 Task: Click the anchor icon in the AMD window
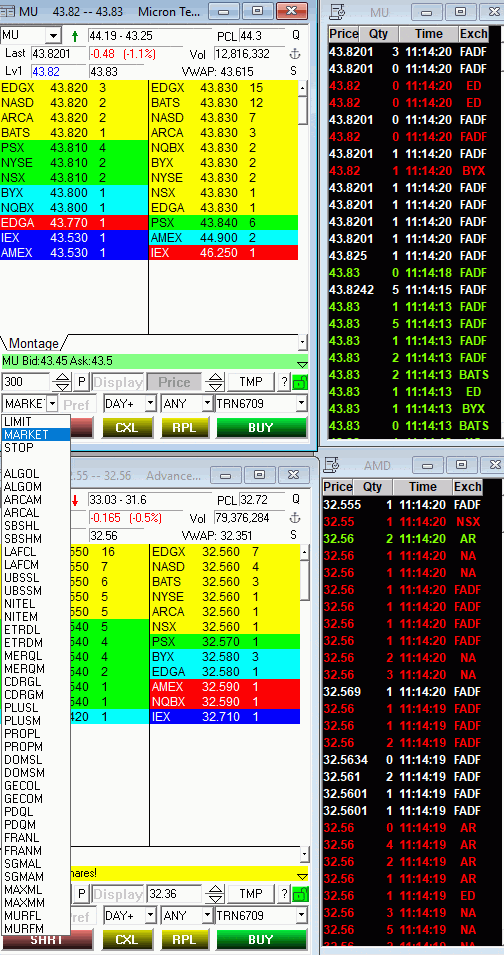click(x=295, y=518)
